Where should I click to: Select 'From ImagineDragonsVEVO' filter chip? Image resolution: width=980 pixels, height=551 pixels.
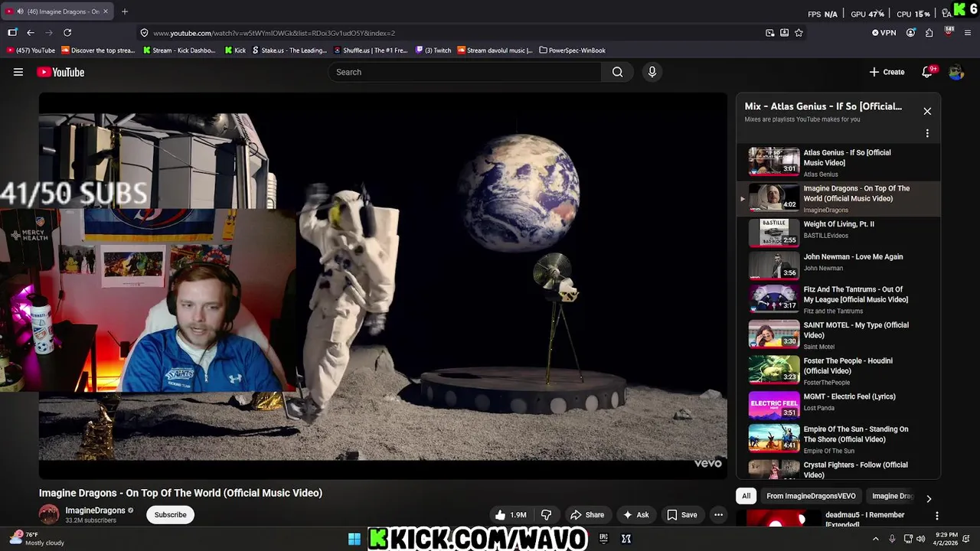[811, 496]
